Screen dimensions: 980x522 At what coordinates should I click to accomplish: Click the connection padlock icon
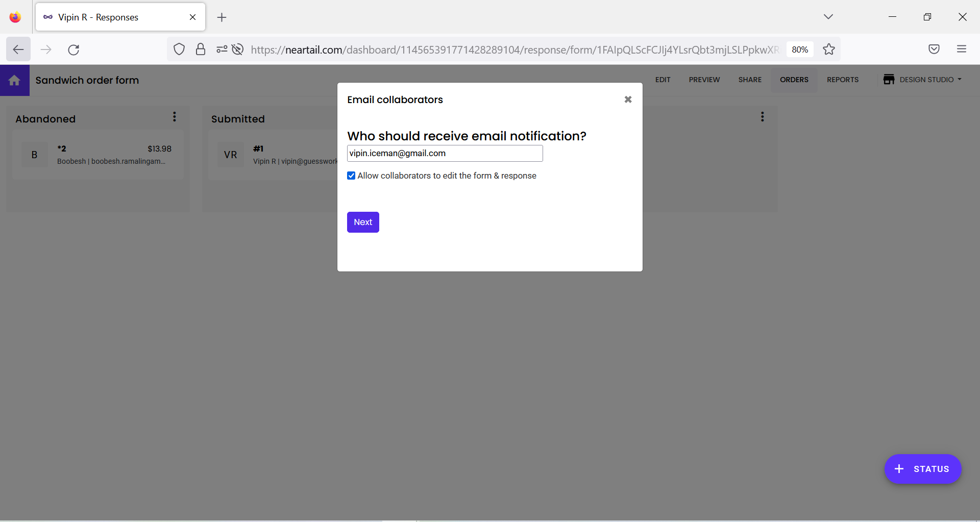pos(200,49)
